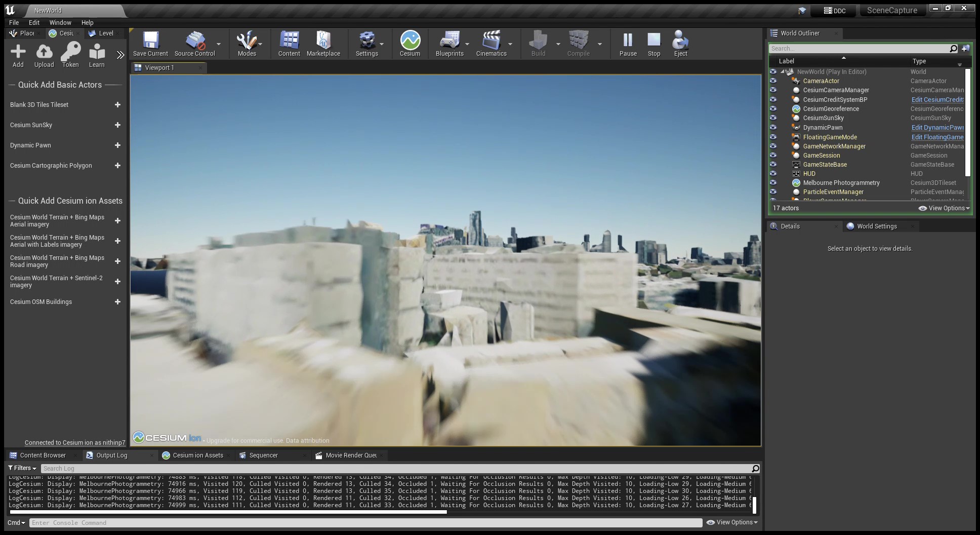Hide the CameraActor using its eye toggle
The height and width of the screenshot is (535, 980).
click(x=773, y=81)
